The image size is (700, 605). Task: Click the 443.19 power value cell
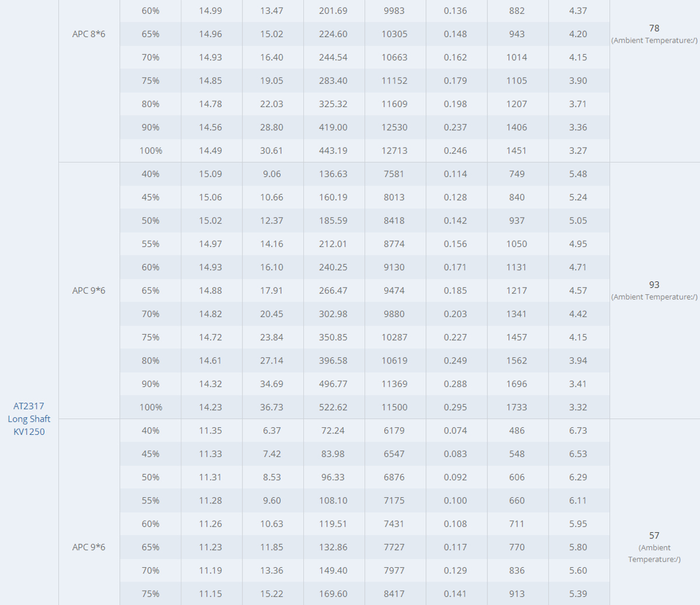[333, 151]
